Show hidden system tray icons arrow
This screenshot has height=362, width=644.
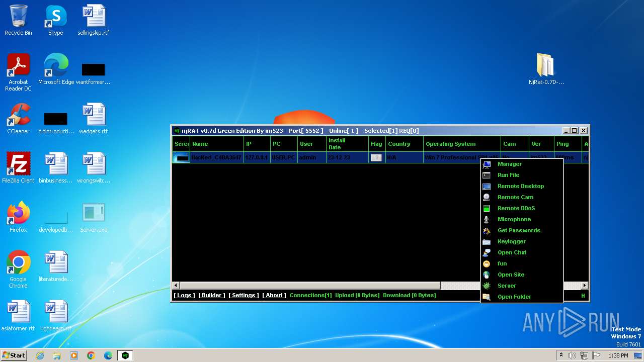pos(561,355)
